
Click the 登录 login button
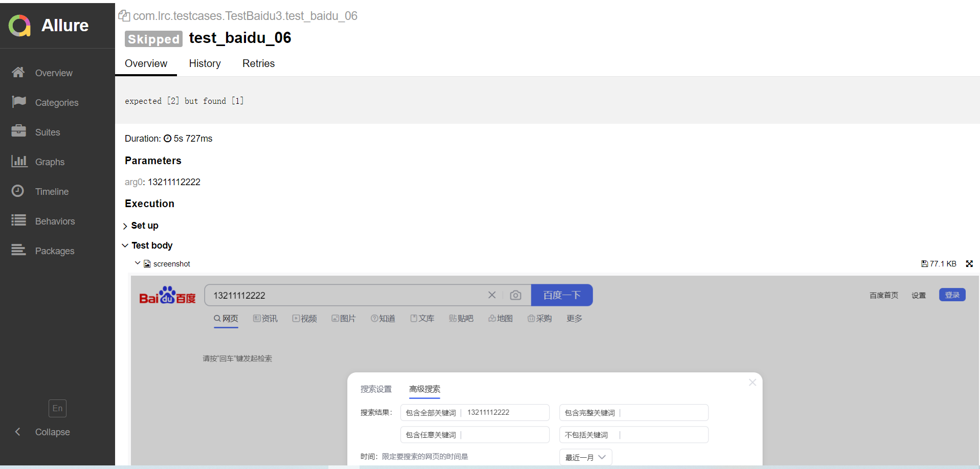(952, 295)
